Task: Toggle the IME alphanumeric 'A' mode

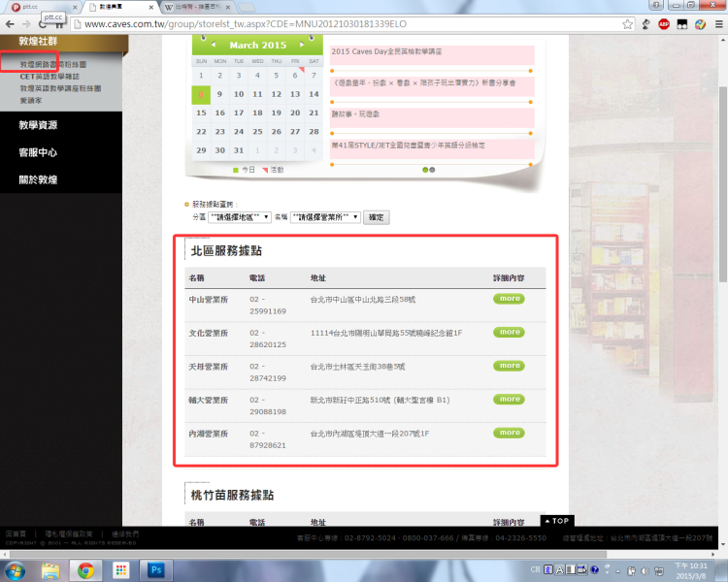Action: point(559,570)
